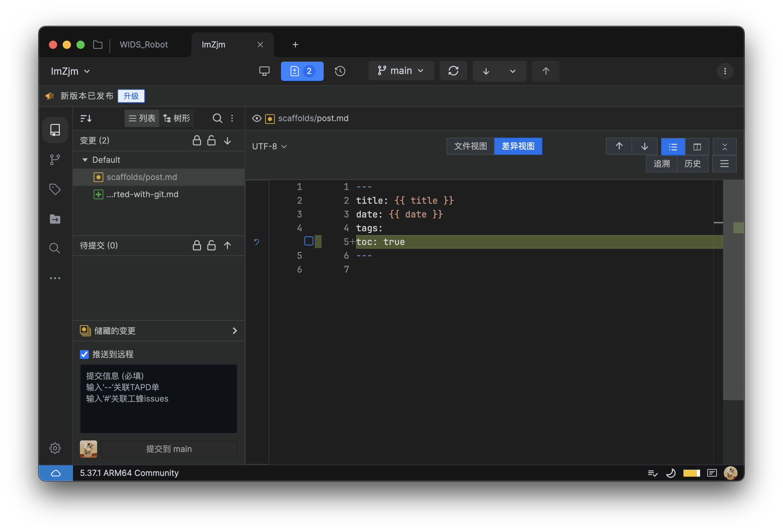Click the search icon in changes panel
783x532 pixels.
[x=217, y=118]
